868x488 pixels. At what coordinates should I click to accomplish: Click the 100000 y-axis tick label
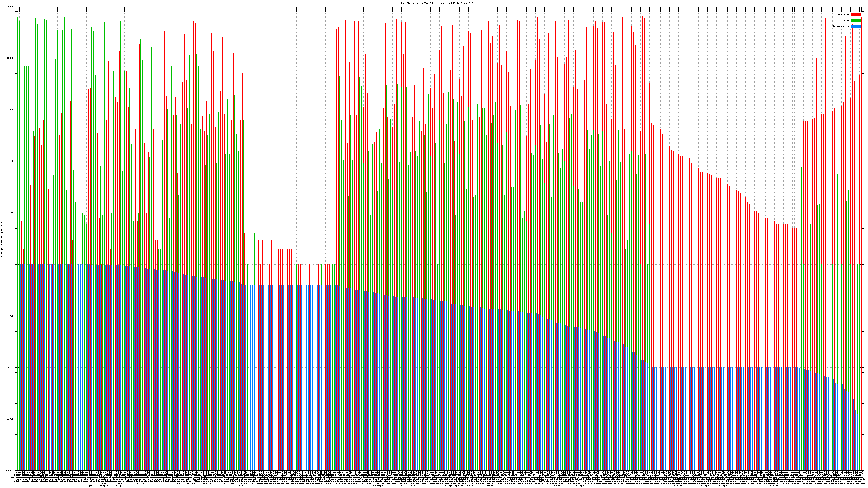tap(10, 7)
